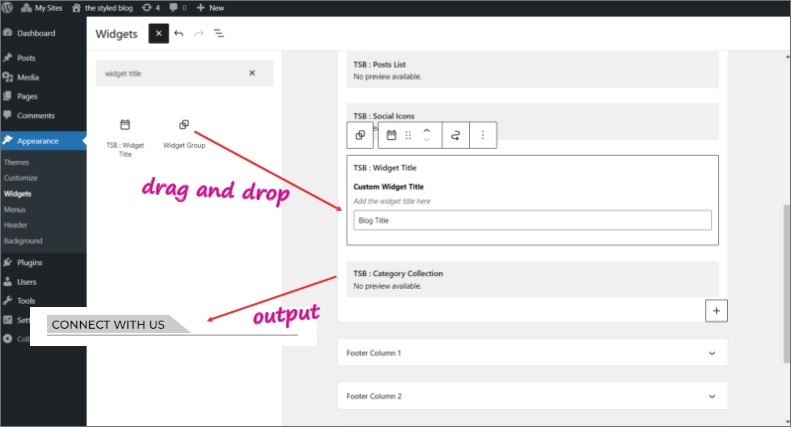791x427 pixels.
Task: Clear the widget title search text
Action: click(252, 73)
